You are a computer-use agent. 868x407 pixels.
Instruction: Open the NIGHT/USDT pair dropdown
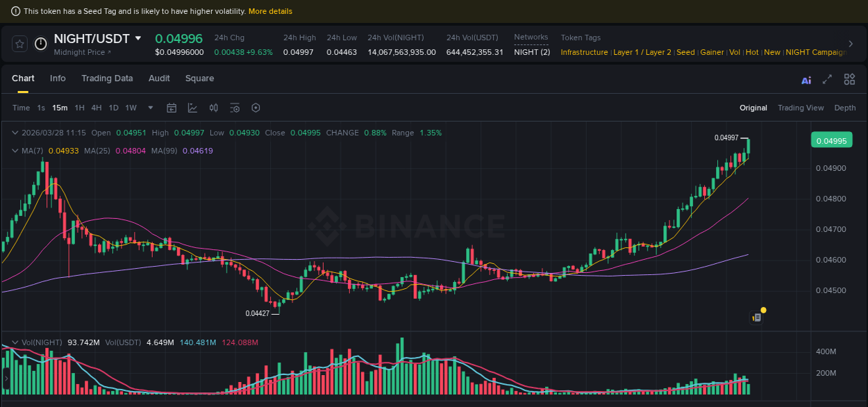[138, 39]
